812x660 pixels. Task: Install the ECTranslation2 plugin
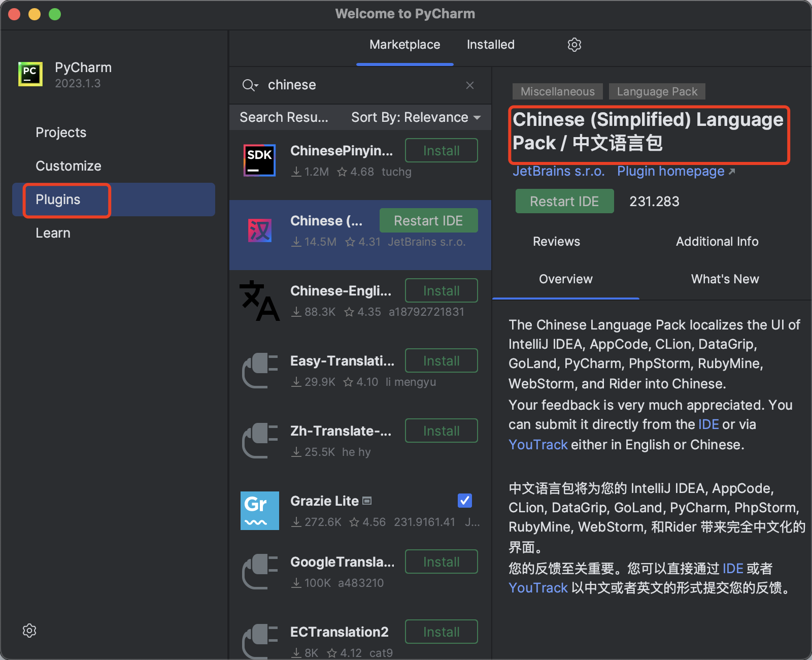coord(442,632)
